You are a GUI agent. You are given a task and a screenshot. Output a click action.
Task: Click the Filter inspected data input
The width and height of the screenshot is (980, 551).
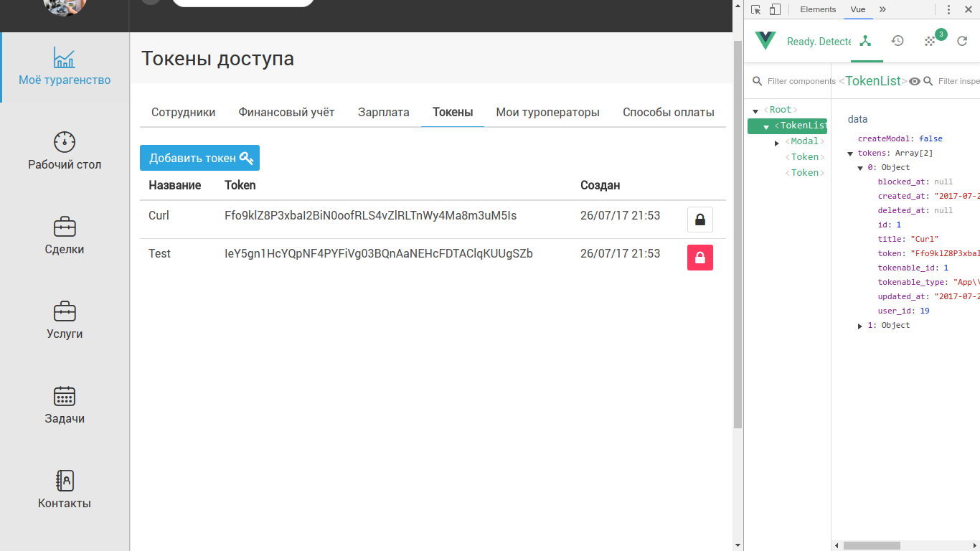[958, 81]
